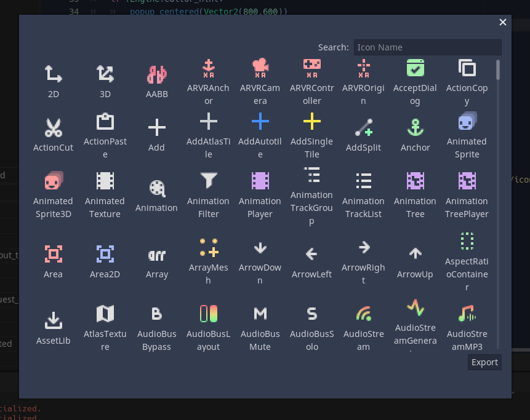Select the AudioStreamMP3 icon
The image size is (530, 420).
(467, 314)
